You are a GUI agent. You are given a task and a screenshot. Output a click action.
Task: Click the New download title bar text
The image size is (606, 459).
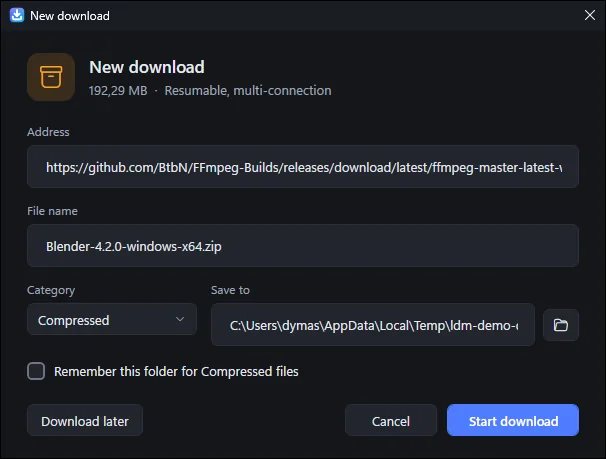point(70,16)
